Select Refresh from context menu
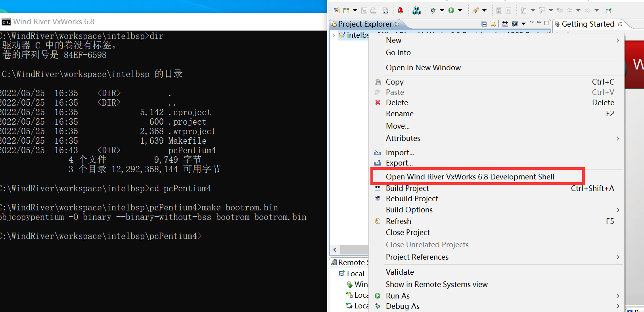This screenshot has width=644, height=312. coord(496,221)
